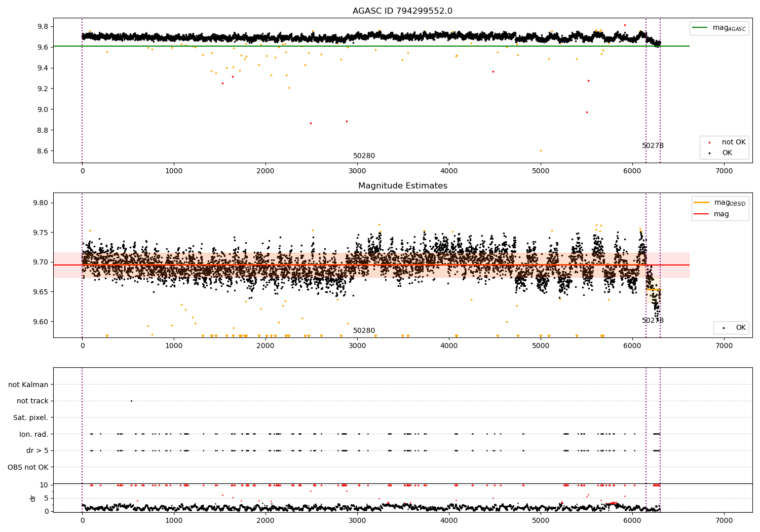Click the '9.6' y-tick on the top plot
Screen dimensions: 760x532
coord(43,48)
